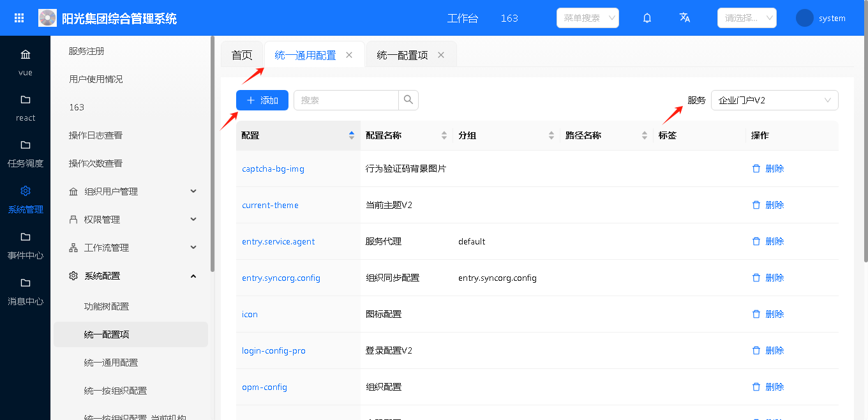Open 事件中心 sidebar module
Image resolution: width=868 pixels, height=420 pixels.
click(x=26, y=245)
